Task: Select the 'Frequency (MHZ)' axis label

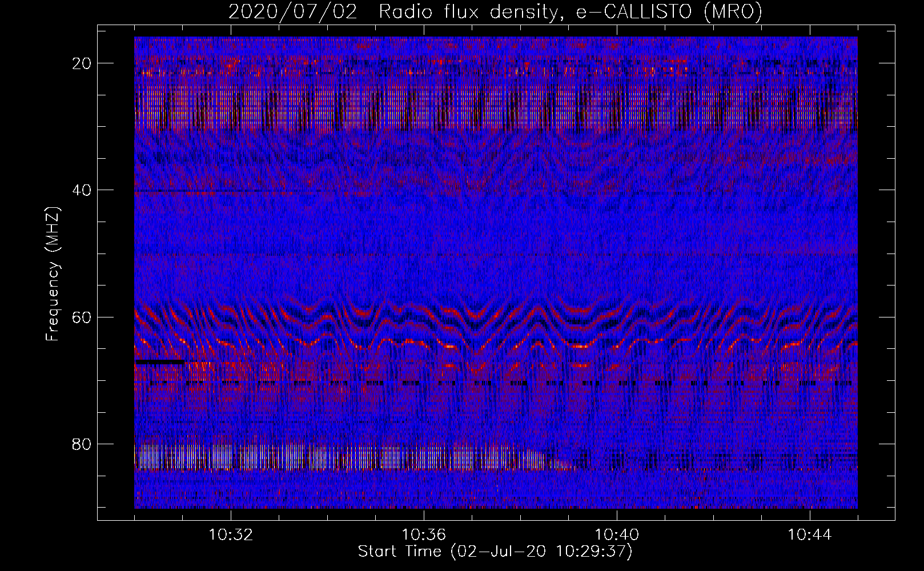Action: click(53, 274)
